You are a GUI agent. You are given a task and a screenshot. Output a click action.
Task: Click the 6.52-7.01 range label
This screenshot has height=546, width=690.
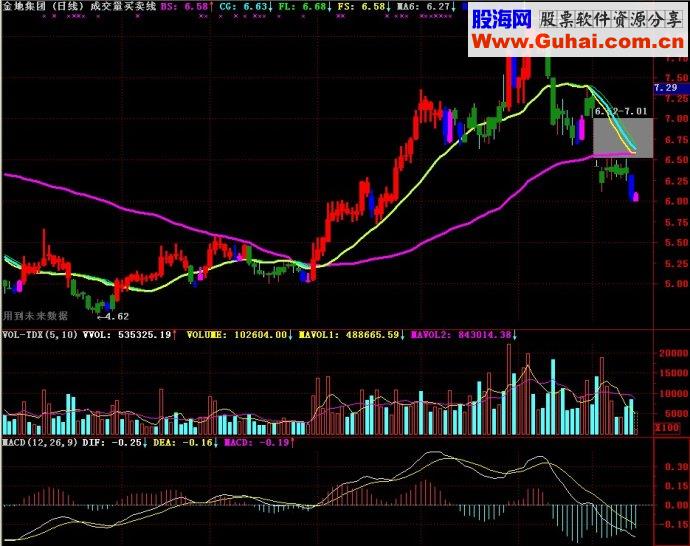[x=621, y=112]
